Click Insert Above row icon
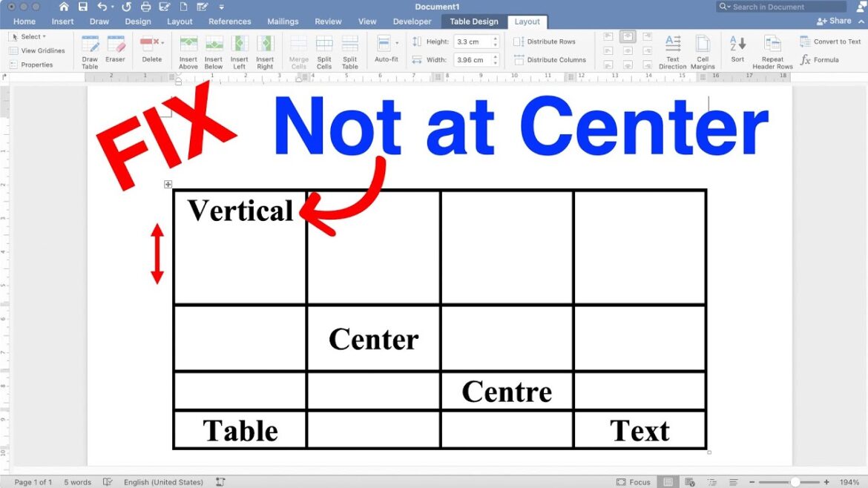The width and height of the screenshot is (868, 488). 188,50
